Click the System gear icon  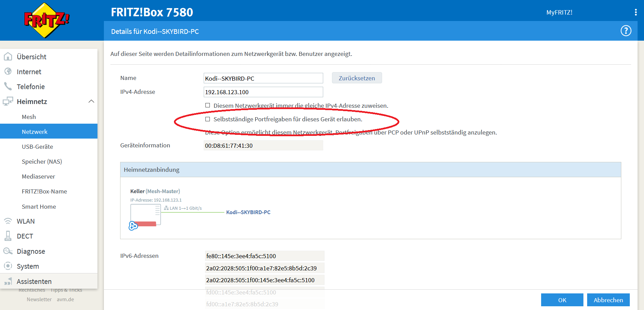(8, 266)
